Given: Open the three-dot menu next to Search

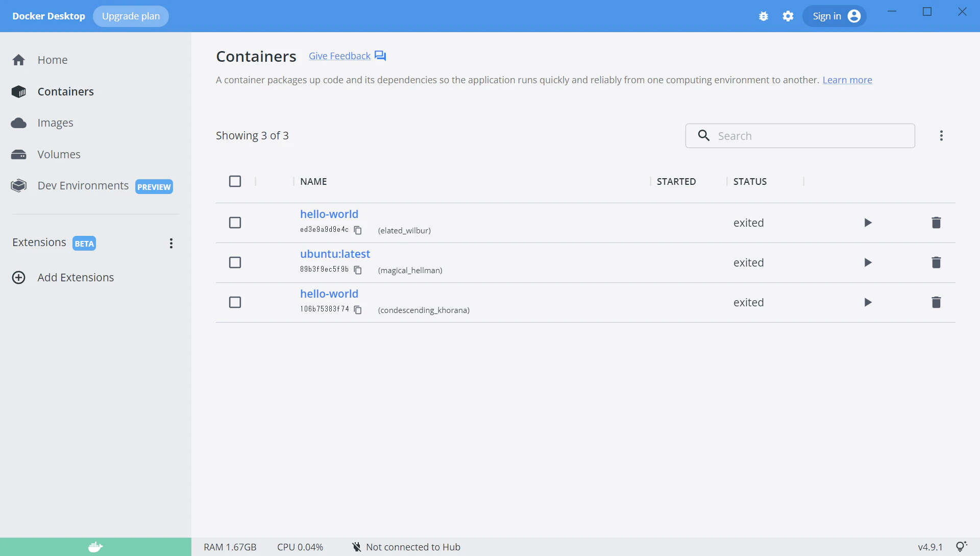Looking at the screenshot, I should (x=941, y=136).
